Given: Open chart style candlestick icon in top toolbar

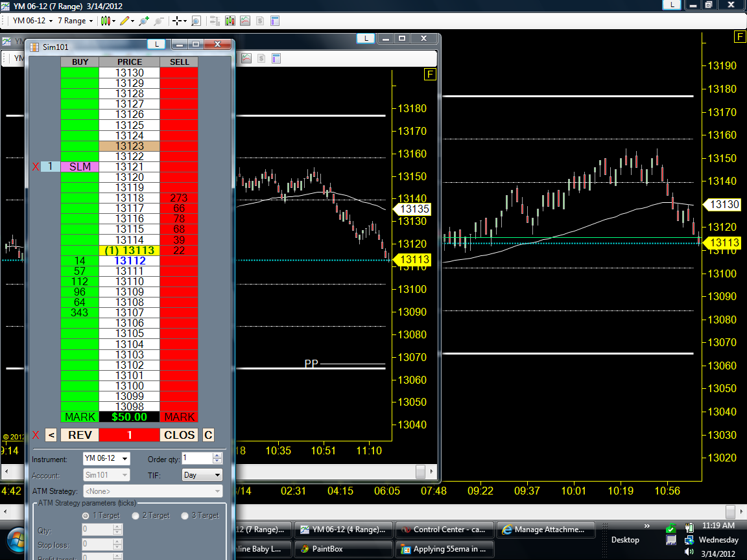Looking at the screenshot, I should coord(105,21).
